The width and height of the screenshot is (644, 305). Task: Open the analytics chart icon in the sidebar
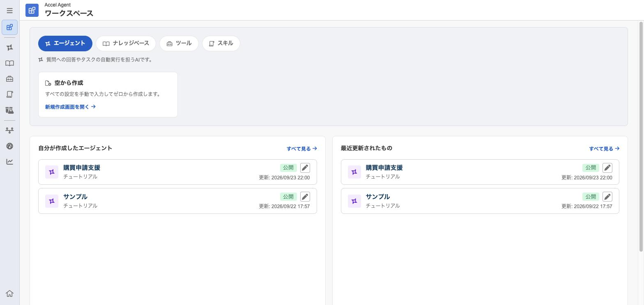click(9, 162)
